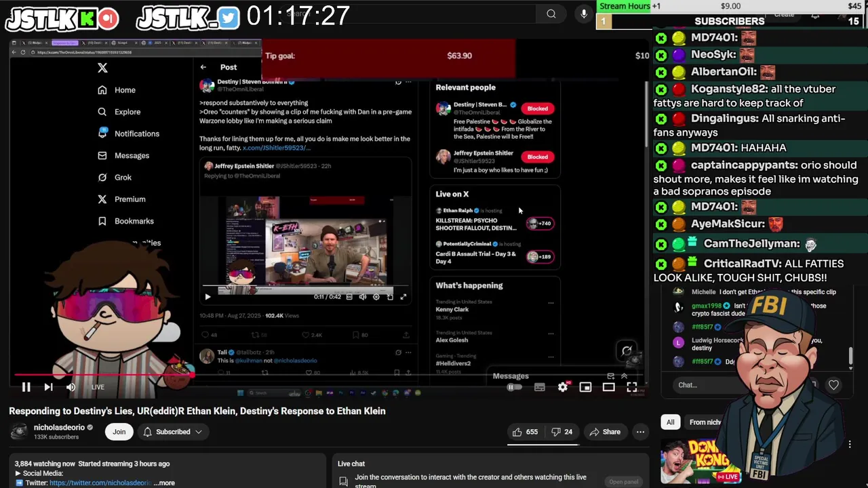Open more options for Alex Golesh trend
Screen dimensions: 868x488
pos(551,333)
